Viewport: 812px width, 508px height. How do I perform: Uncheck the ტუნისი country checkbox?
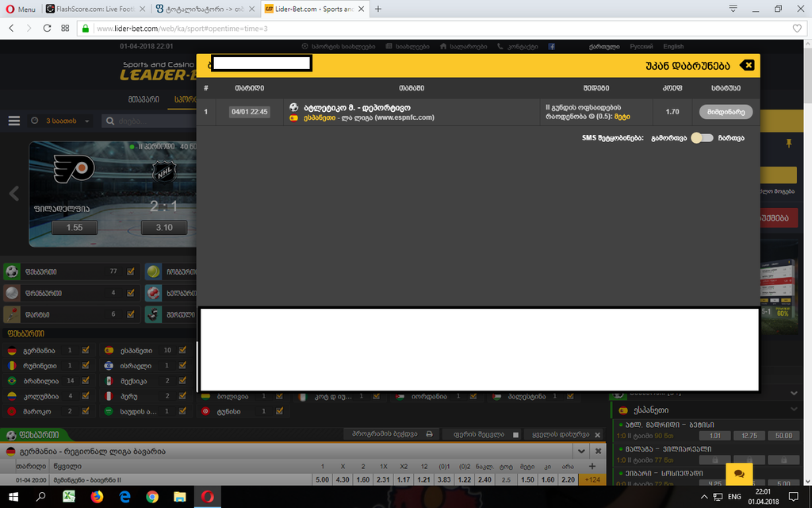279,411
